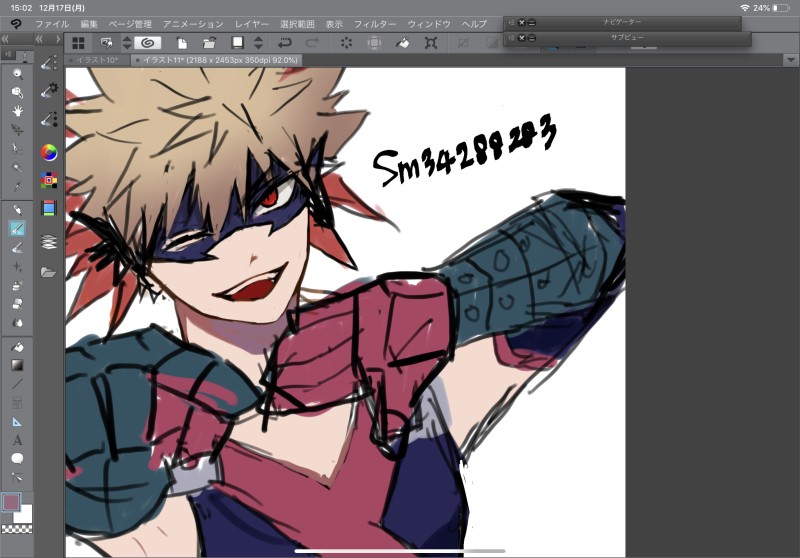Launch Clip Studio spiral button
Screen dimensions: 800x558
pyautogui.click(x=148, y=43)
